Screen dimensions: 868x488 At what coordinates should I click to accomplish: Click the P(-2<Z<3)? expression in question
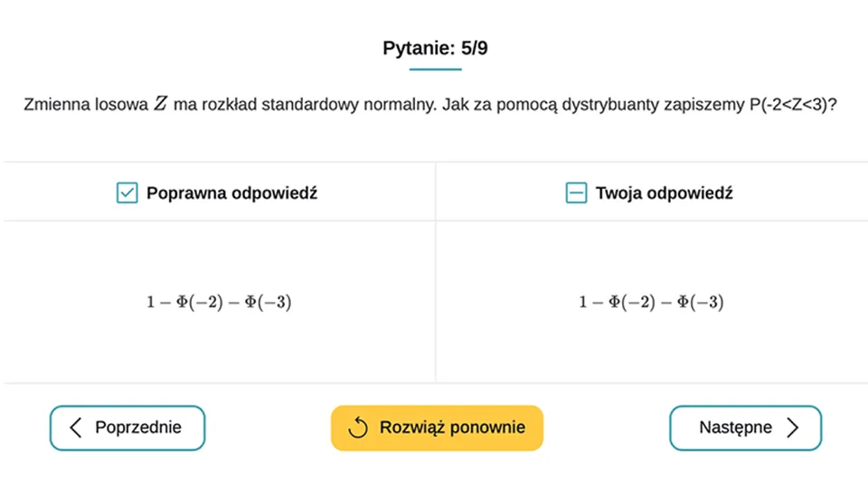click(x=793, y=104)
